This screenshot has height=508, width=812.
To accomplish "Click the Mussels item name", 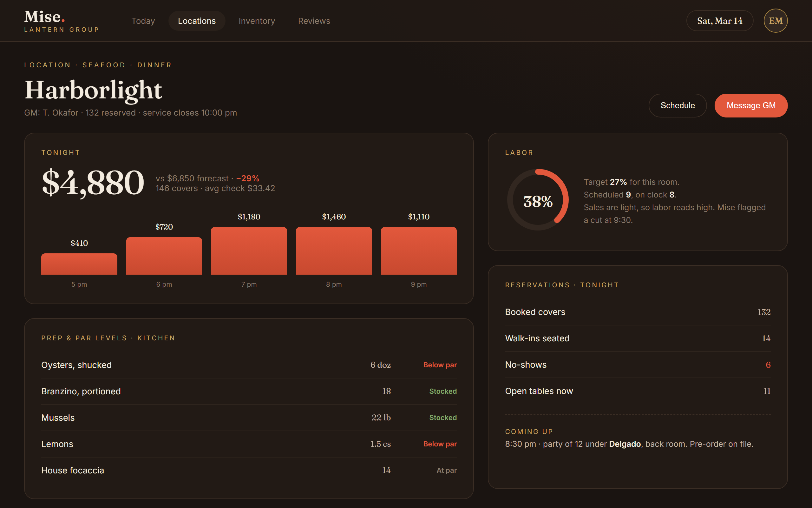I will 58,418.
